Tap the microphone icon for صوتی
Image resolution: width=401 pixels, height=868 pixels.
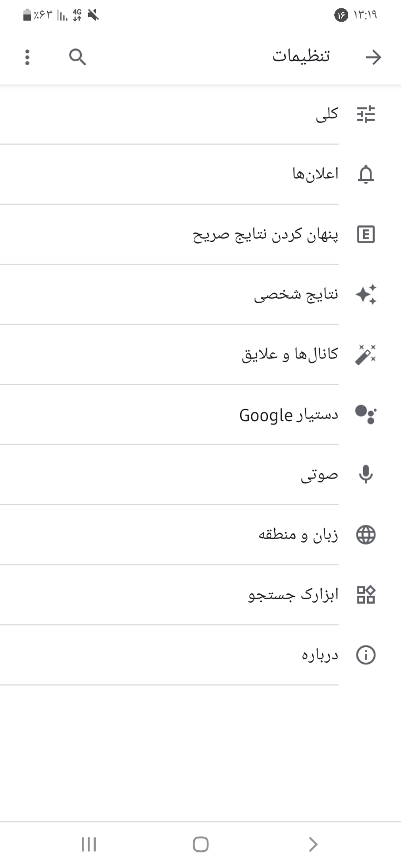pyautogui.click(x=366, y=475)
